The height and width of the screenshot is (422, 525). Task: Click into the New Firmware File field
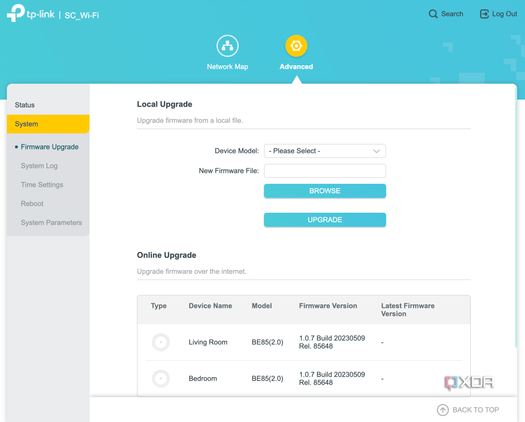pyautogui.click(x=325, y=171)
